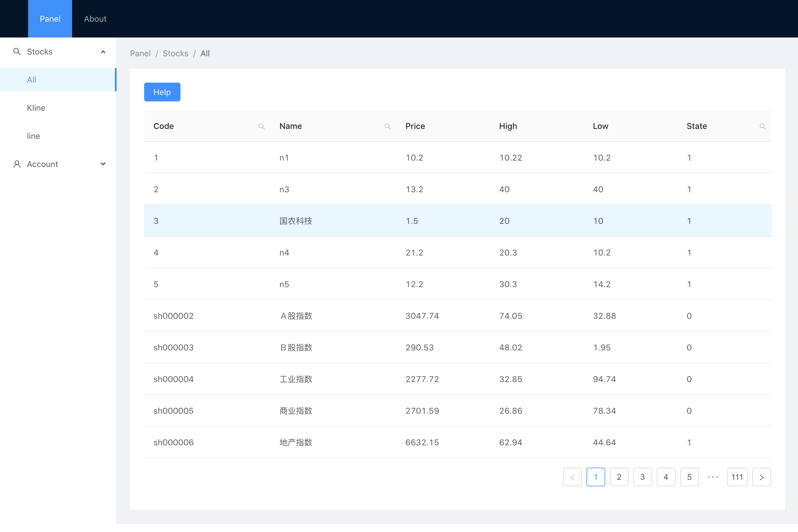Open the About tab
The height and width of the screenshot is (532, 798).
pyautogui.click(x=95, y=19)
